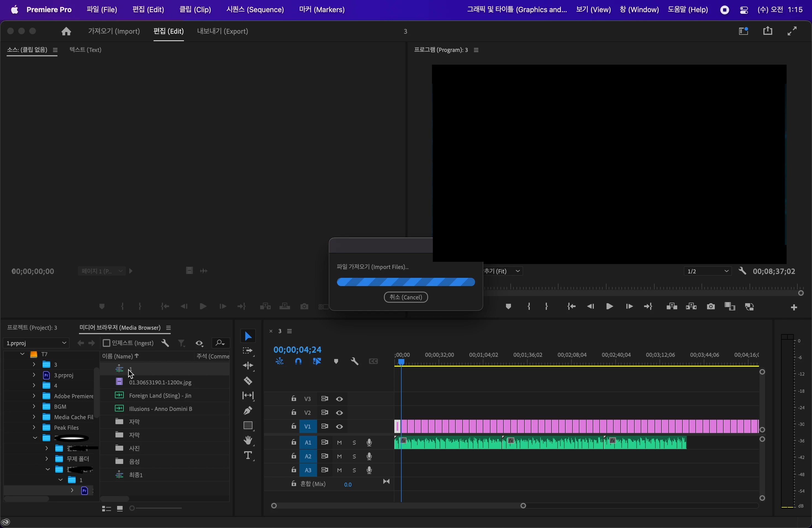The height and width of the screenshot is (528, 812).
Task: Select the Razor tool
Action: point(248,381)
